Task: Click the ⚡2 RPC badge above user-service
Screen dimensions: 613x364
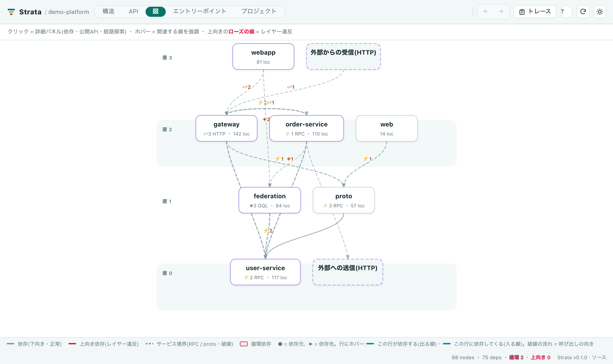Action: coord(268,231)
